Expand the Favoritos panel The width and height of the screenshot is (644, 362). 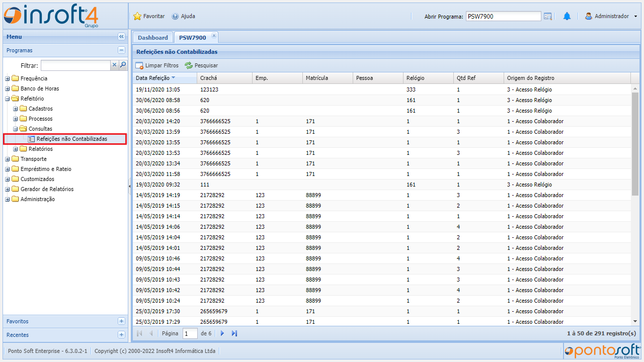pos(121,321)
